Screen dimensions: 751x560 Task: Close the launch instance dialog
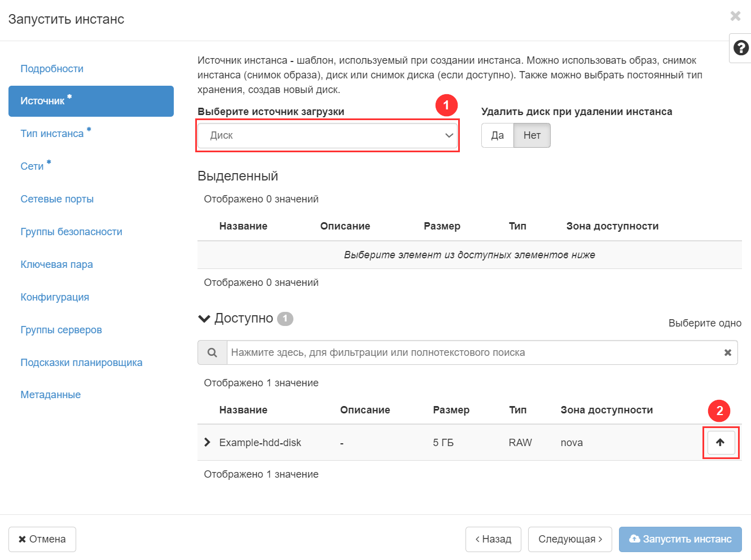tap(735, 16)
